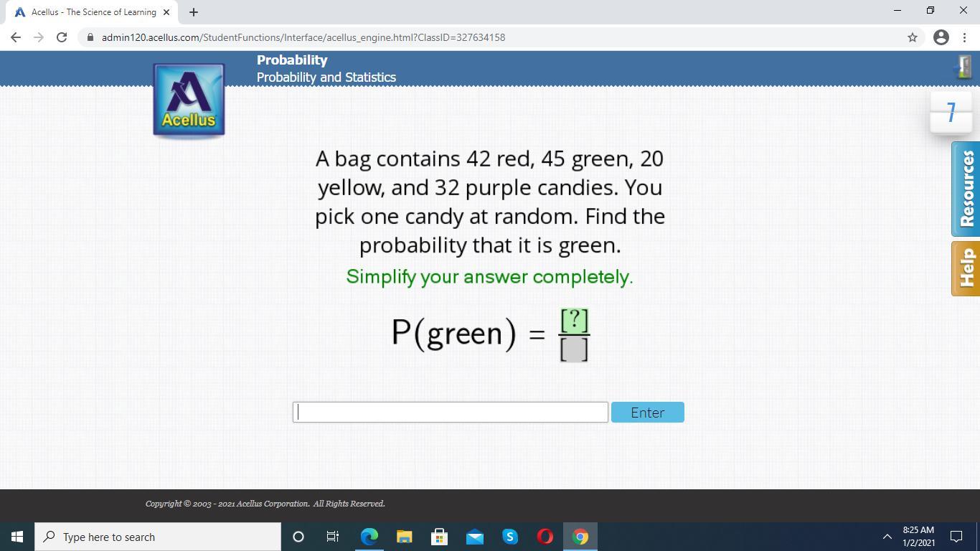Open the Windows Start menu

[x=17, y=537]
